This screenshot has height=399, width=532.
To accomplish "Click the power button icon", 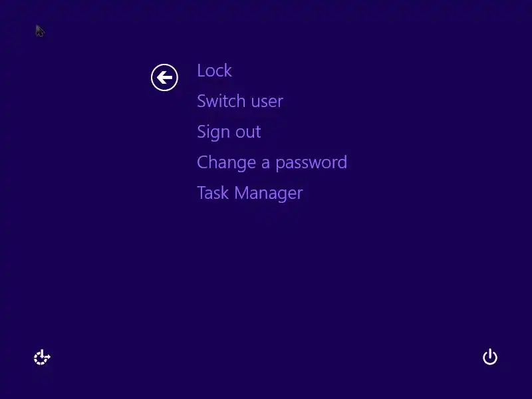I will pyautogui.click(x=490, y=356).
